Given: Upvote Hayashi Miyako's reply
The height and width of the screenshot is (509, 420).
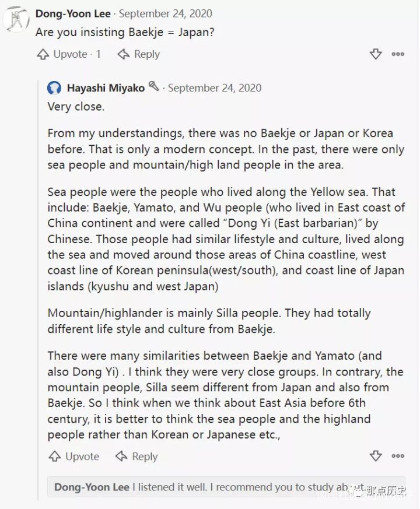Looking at the screenshot, I should click(74, 457).
